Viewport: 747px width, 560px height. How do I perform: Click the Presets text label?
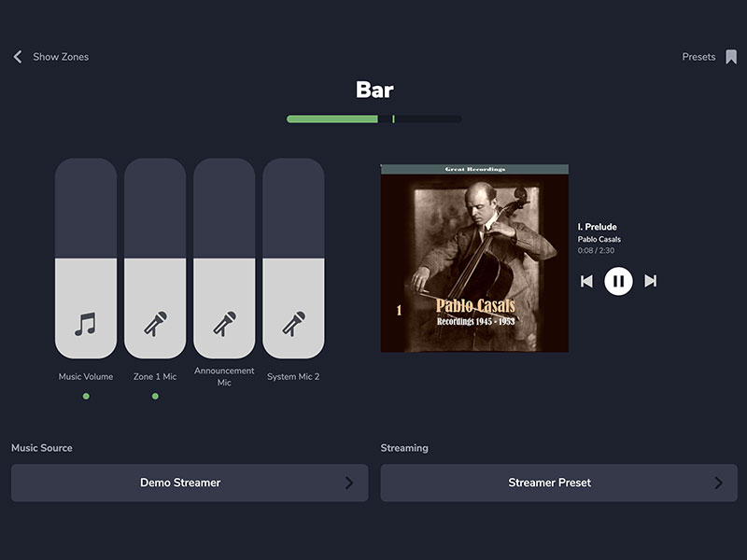click(698, 57)
